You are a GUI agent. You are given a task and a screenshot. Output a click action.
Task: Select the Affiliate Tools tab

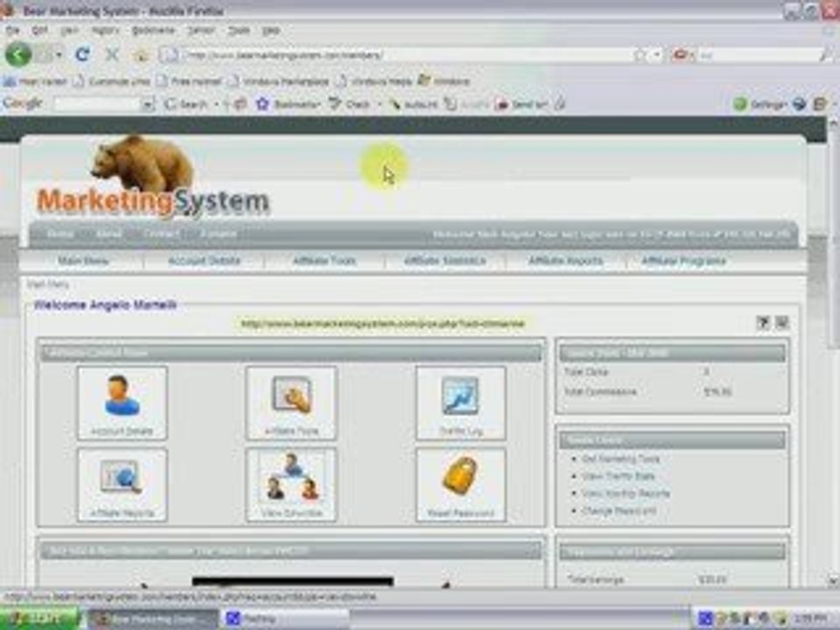[x=324, y=261]
